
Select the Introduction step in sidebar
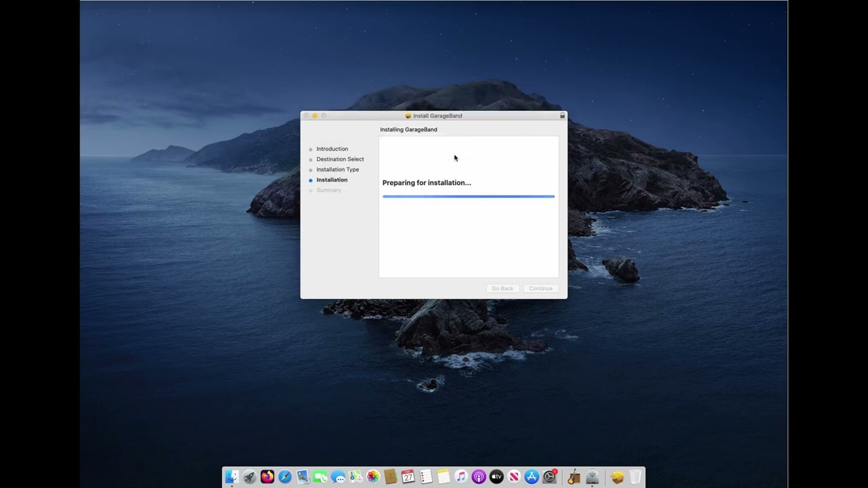coord(332,149)
